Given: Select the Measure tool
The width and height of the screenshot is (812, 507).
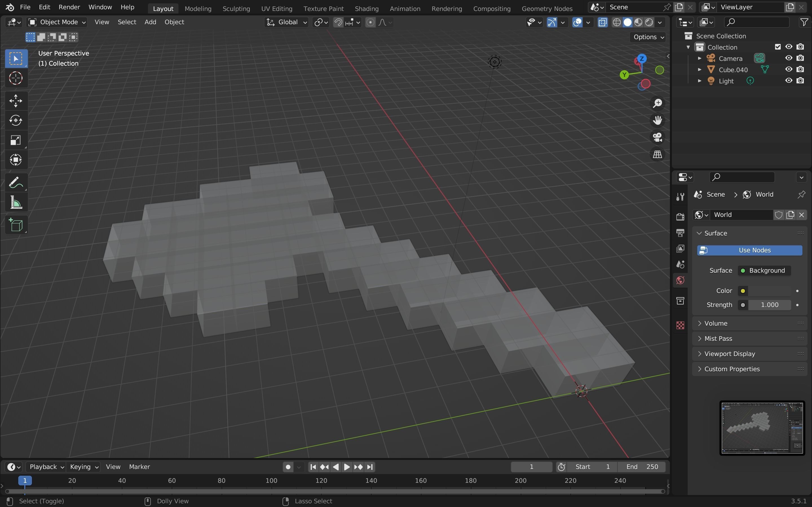Looking at the screenshot, I should click(16, 203).
